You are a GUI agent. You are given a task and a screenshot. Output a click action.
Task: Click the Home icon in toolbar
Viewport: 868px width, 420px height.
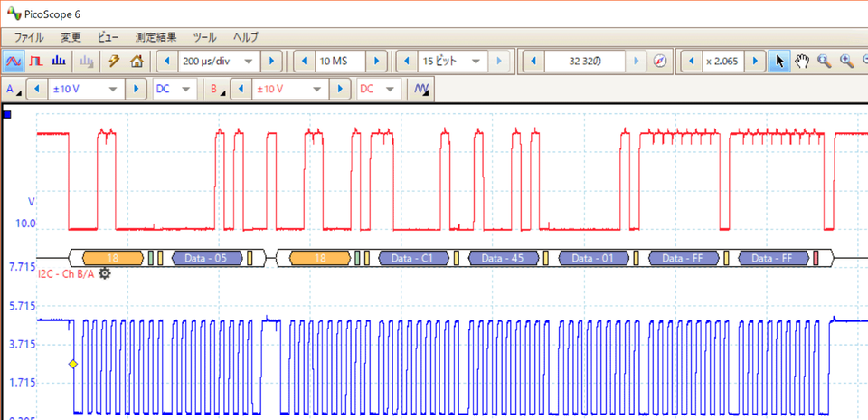tap(137, 62)
